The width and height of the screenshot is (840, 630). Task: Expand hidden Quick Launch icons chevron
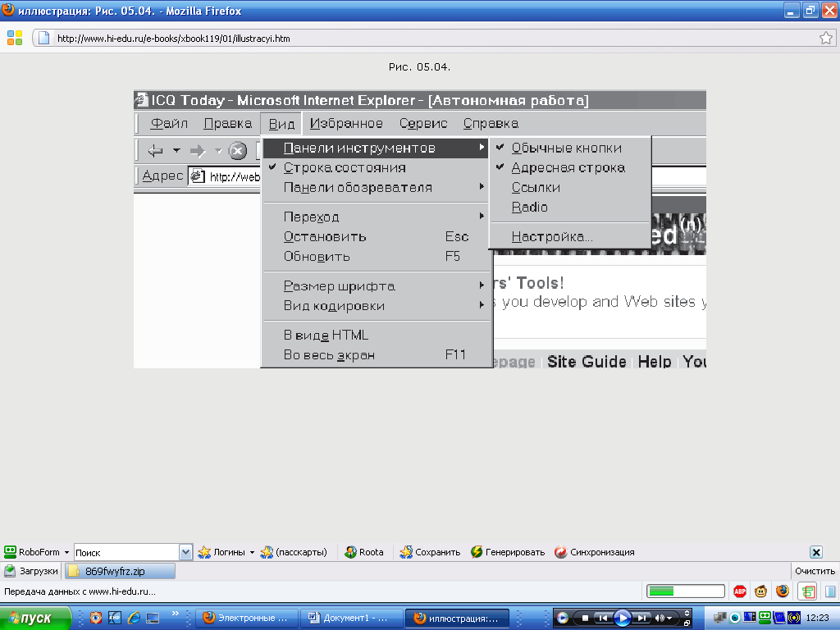(x=175, y=614)
